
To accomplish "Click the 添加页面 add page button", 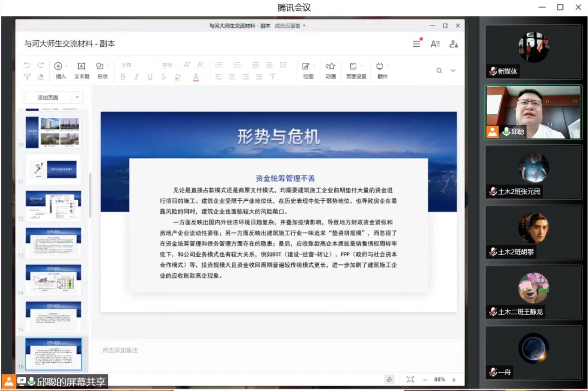I will (48, 98).
